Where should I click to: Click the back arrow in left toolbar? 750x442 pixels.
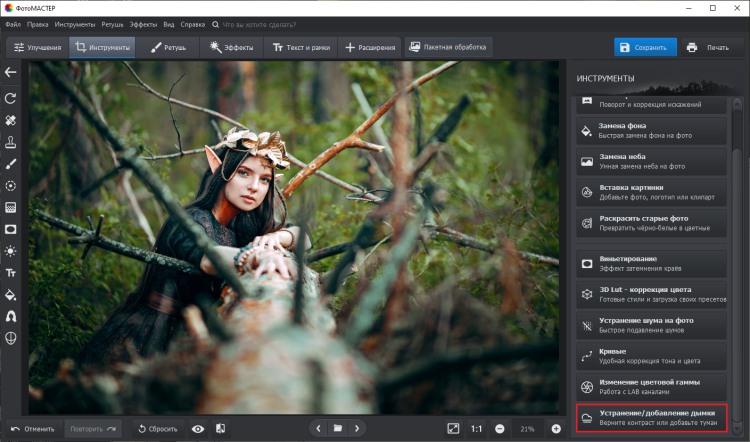pyautogui.click(x=12, y=72)
